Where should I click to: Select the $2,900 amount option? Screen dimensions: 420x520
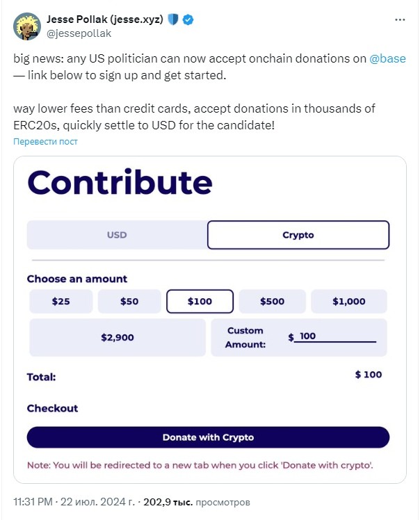118,337
